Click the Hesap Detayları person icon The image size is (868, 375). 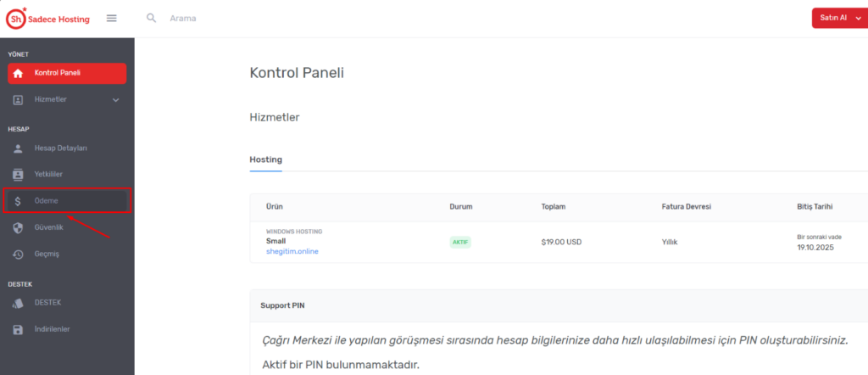[19, 148]
